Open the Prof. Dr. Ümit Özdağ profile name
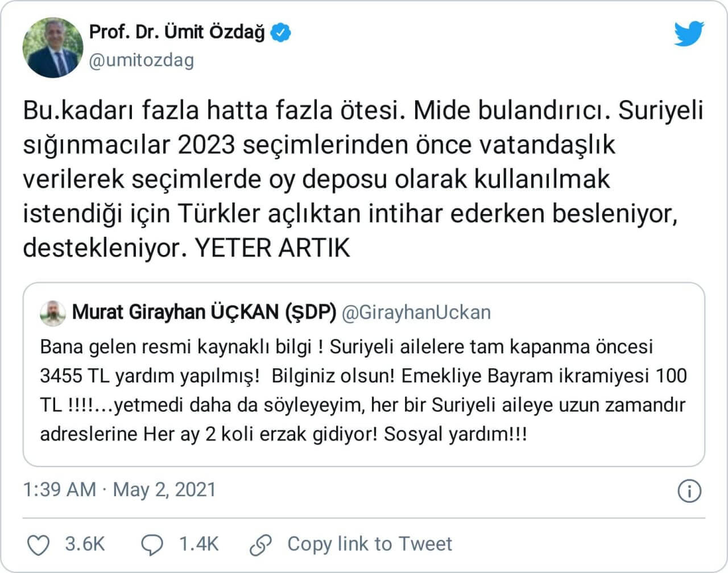728x573 pixels. pos(177,32)
